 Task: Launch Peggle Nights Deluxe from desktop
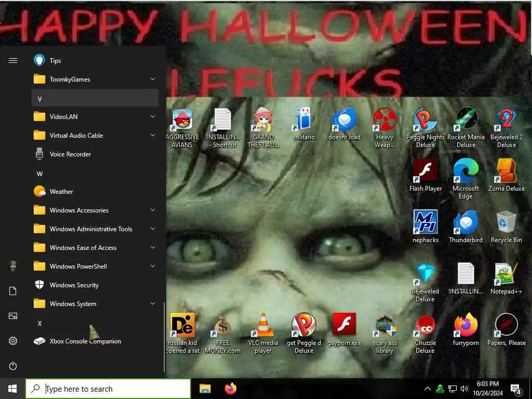(425, 128)
